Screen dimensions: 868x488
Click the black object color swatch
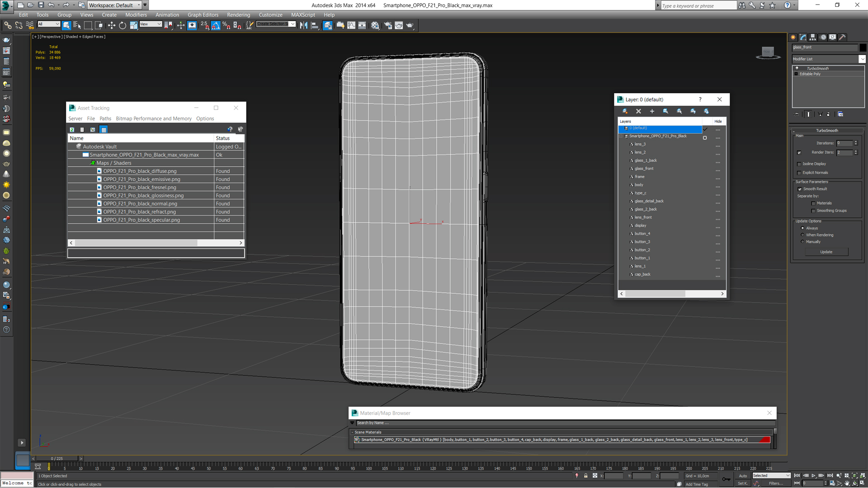click(x=863, y=47)
